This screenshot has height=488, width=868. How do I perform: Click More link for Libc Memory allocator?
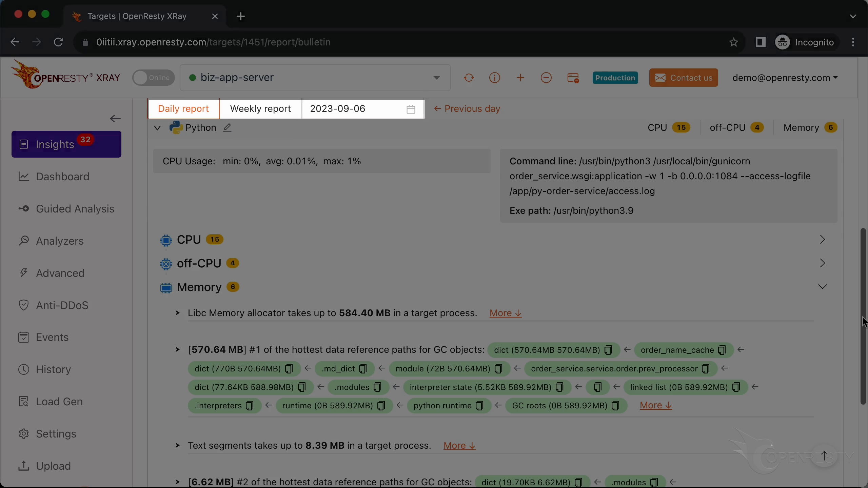click(x=505, y=313)
